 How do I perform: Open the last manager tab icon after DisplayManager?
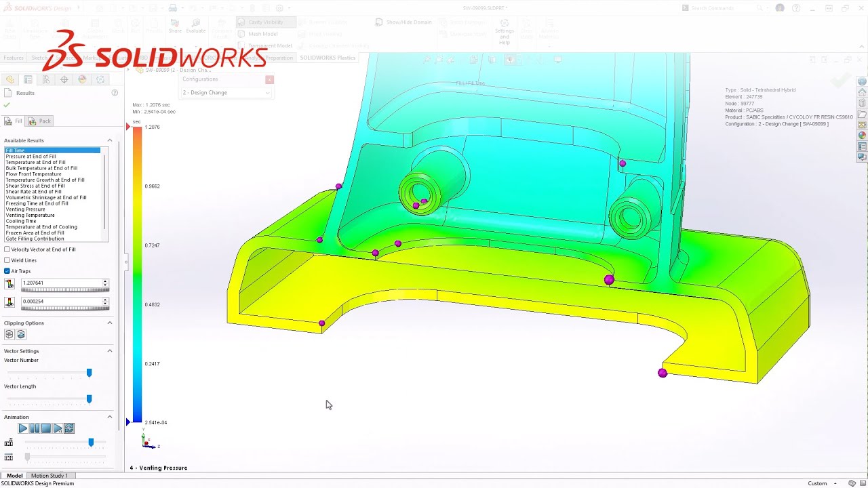click(x=100, y=79)
